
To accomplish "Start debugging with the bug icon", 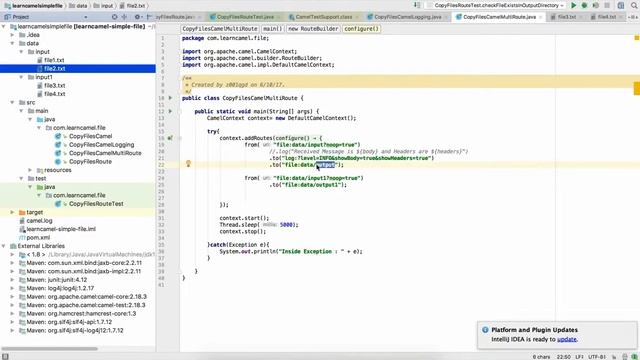I will coord(584,5).
